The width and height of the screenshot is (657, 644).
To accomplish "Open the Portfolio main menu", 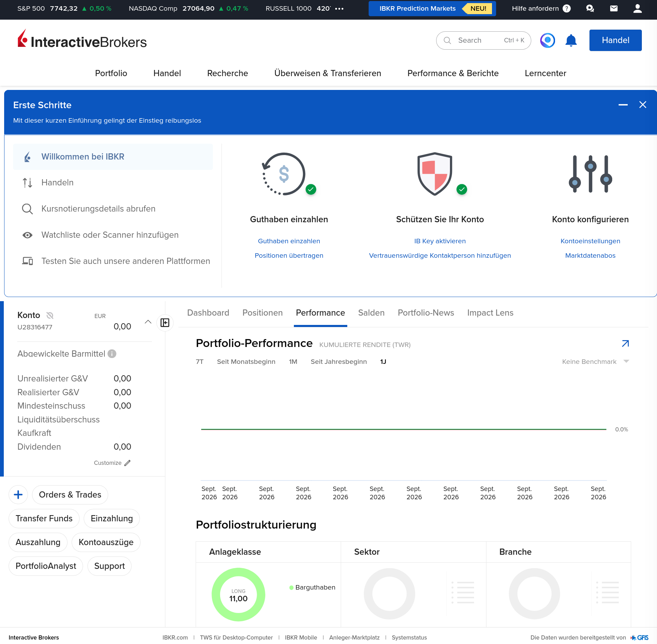I will (111, 73).
